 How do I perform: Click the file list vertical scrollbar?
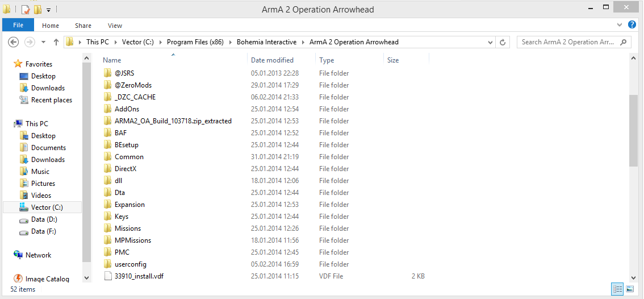click(633, 131)
